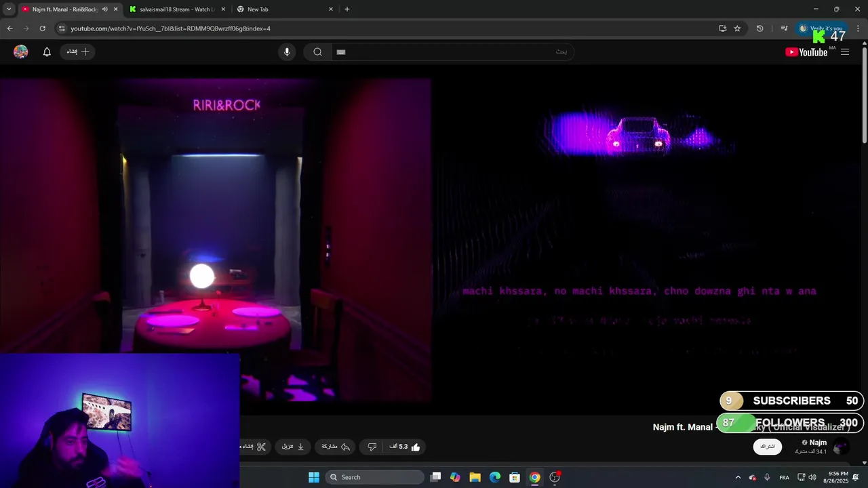This screenshot has height=488, width=868.
Task: Open volume control in system tray
Action: click(x=812, y=477)
